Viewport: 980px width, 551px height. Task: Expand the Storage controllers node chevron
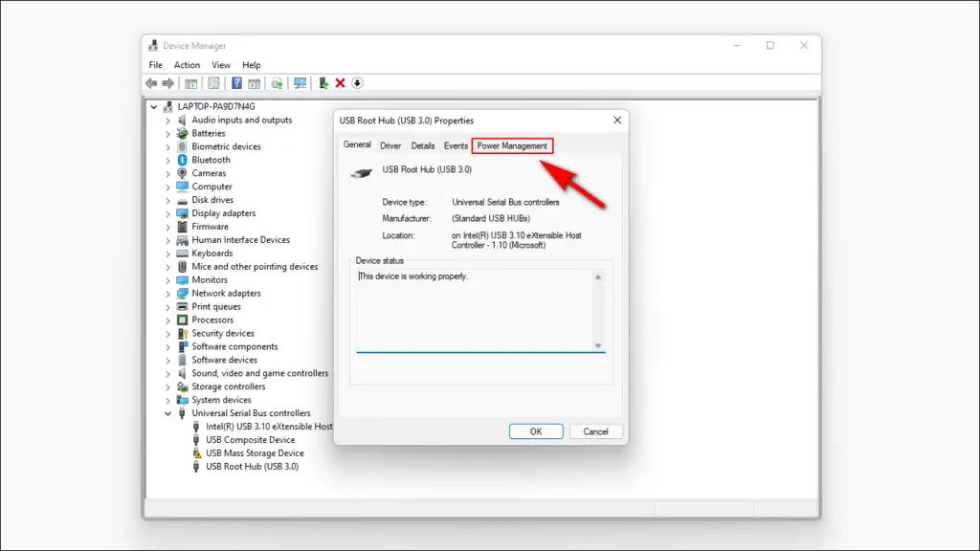167,386
